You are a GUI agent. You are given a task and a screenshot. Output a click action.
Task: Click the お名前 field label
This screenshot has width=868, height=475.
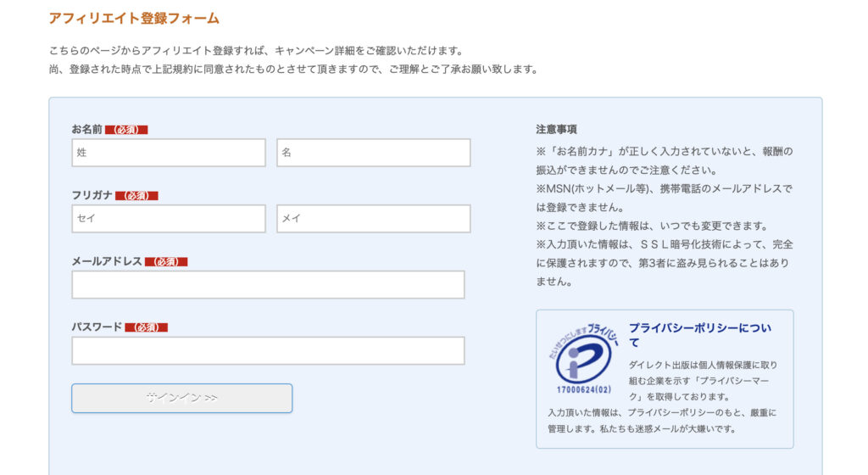[87, 129]
